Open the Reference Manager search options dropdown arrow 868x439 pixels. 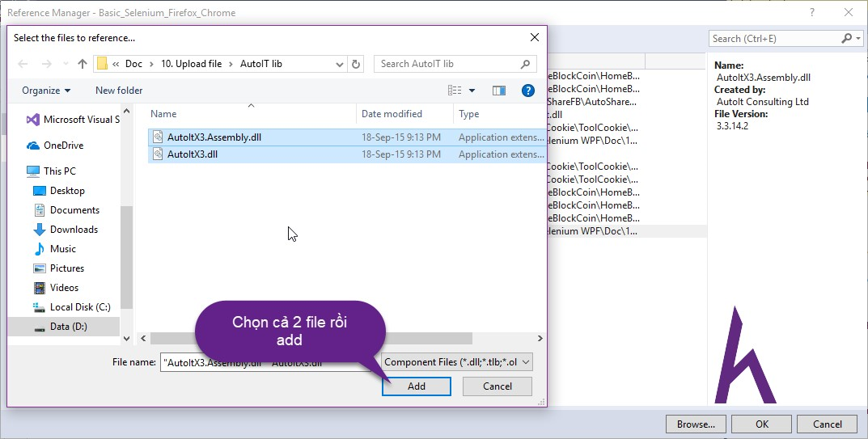click(x=858, y=38)
